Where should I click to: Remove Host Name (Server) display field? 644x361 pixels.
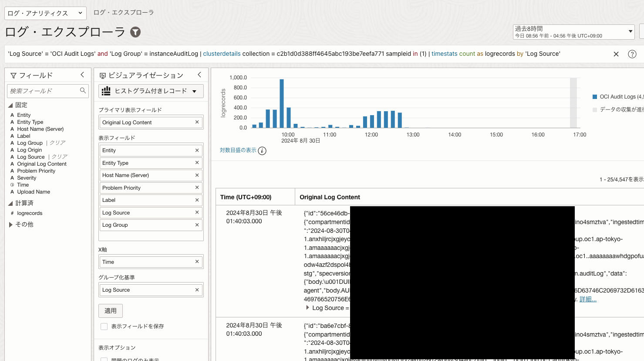click(x=197, y=175)
